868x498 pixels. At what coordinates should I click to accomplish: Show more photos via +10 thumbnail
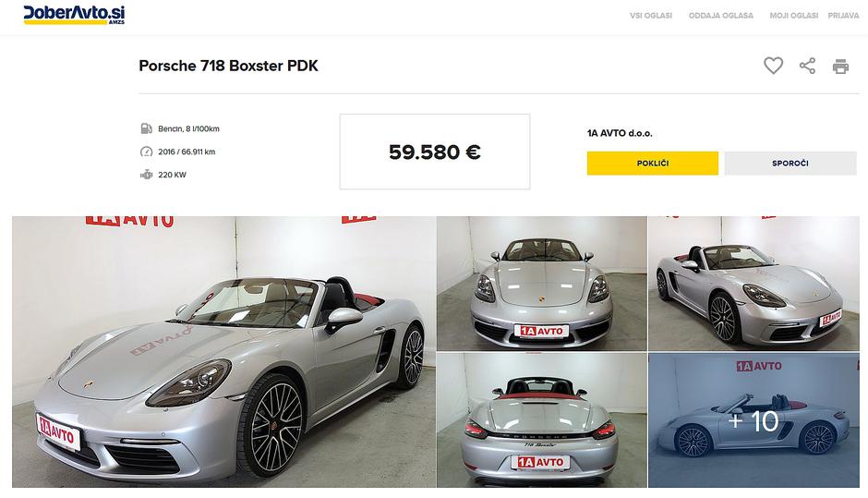coord(753,420)
